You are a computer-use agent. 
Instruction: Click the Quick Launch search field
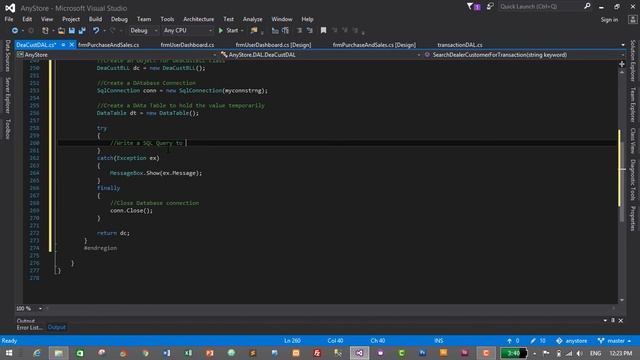540,6
